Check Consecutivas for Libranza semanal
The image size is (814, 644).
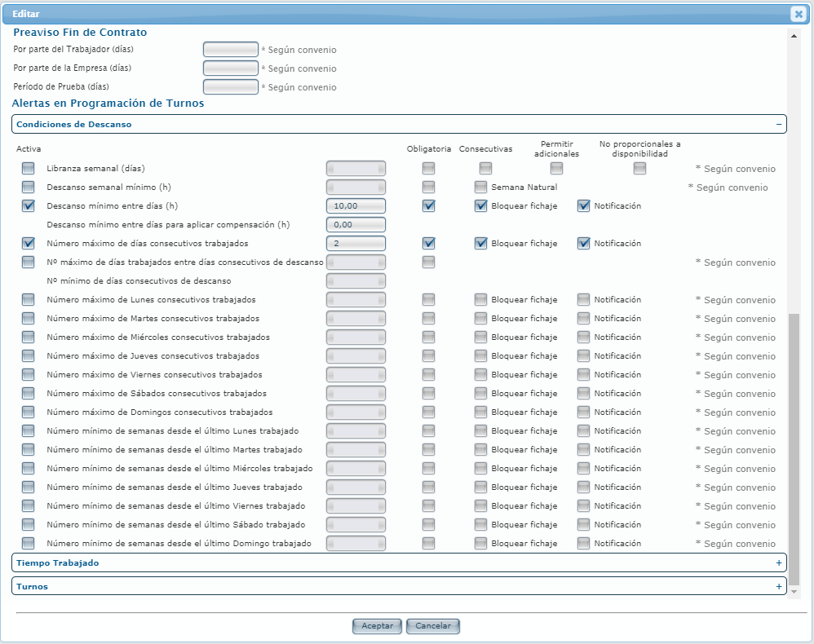485,168
